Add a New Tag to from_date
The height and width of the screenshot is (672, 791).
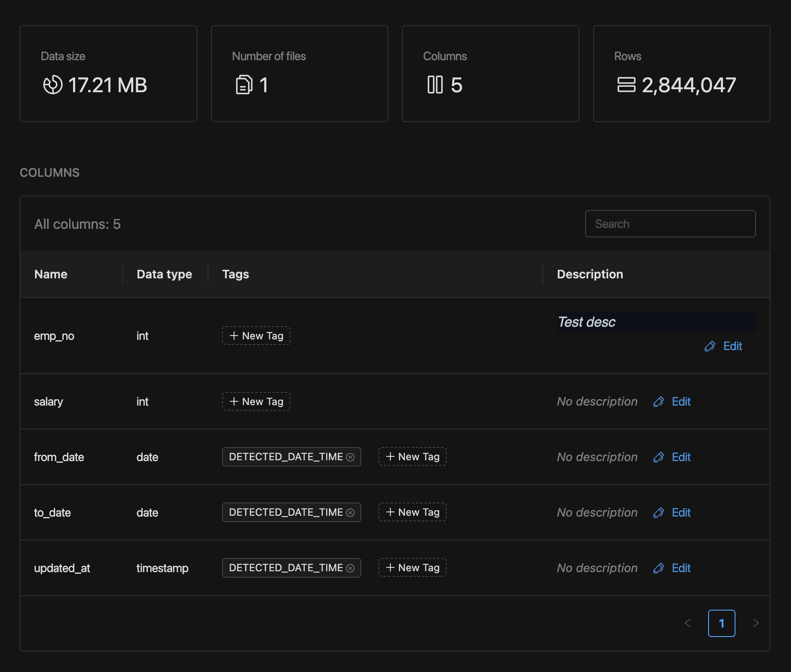point(413,457)
